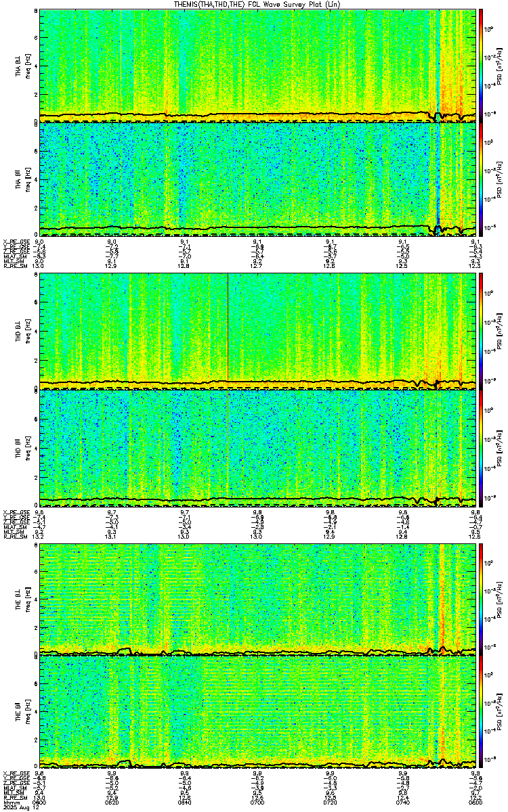Viewport: 508px width, 812px height.
Task: Click the THA B-perpendicular spectrogram panel
Action: (x=258, y=66)
